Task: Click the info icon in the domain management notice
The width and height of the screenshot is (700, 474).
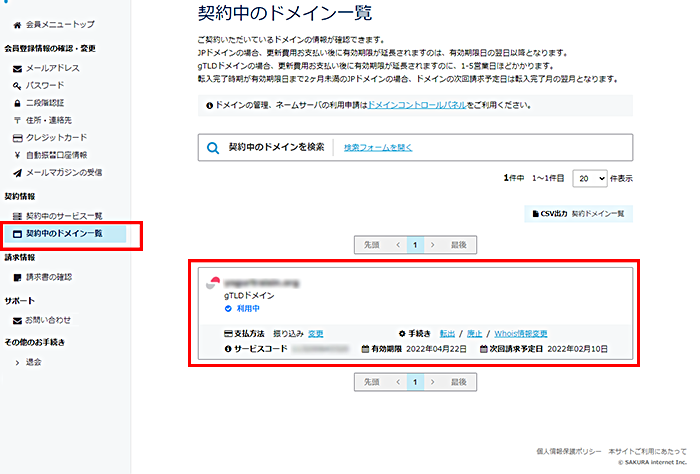Action: coord(209,106)
